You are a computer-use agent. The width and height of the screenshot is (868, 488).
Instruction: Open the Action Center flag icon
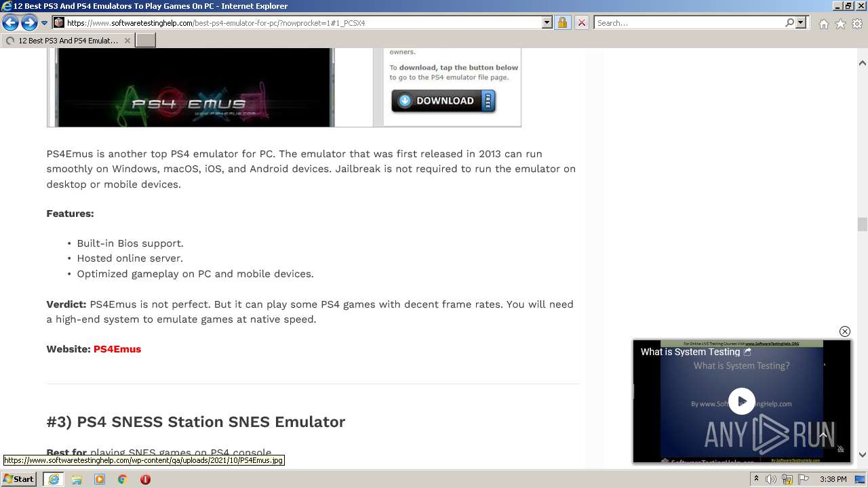click(x=803, y=479)
